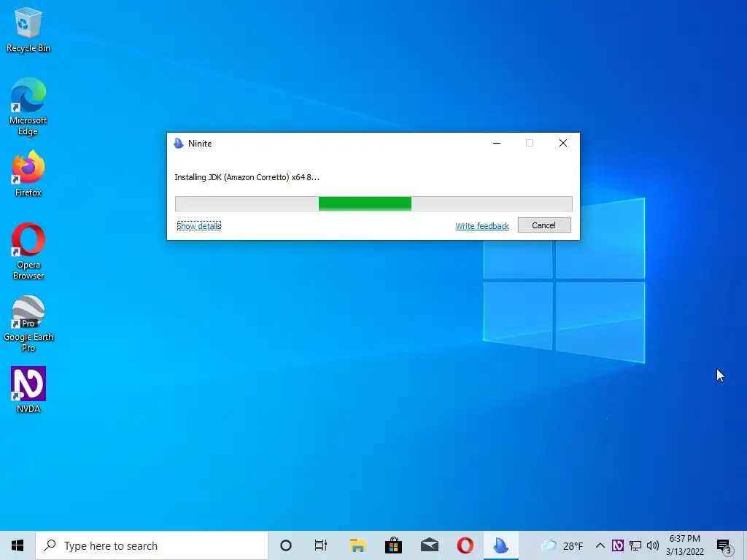Open the weather widget showing 28°F
The image size is (747, 560).
[x=562, y=545]
